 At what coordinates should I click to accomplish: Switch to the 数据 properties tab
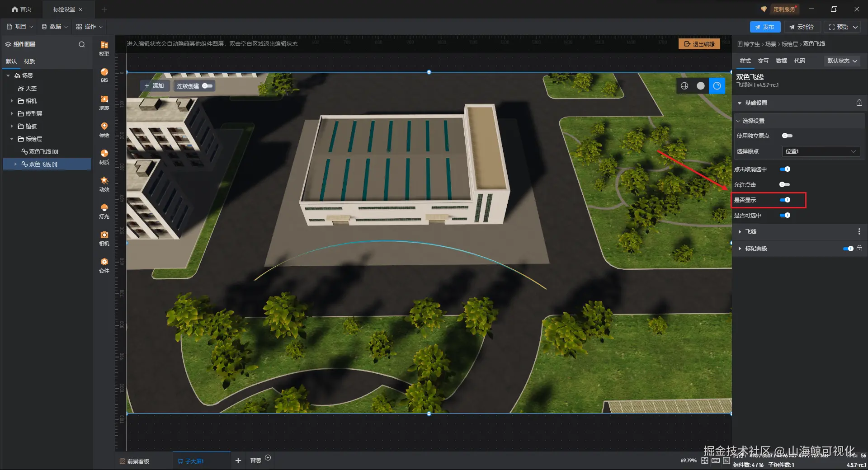click(781, 61)
